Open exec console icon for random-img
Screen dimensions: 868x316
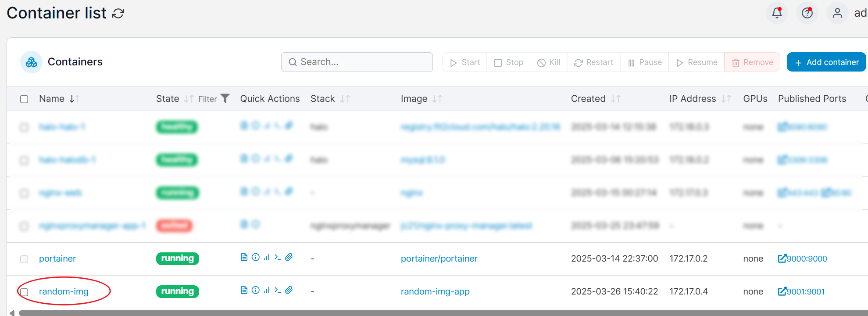pos(278,290)
